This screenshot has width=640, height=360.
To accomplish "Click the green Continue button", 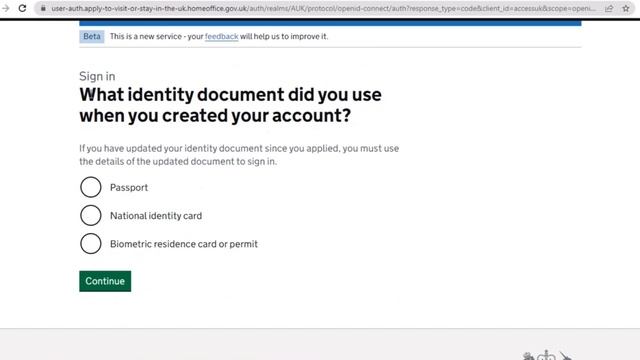I will [x=105, y=281].
